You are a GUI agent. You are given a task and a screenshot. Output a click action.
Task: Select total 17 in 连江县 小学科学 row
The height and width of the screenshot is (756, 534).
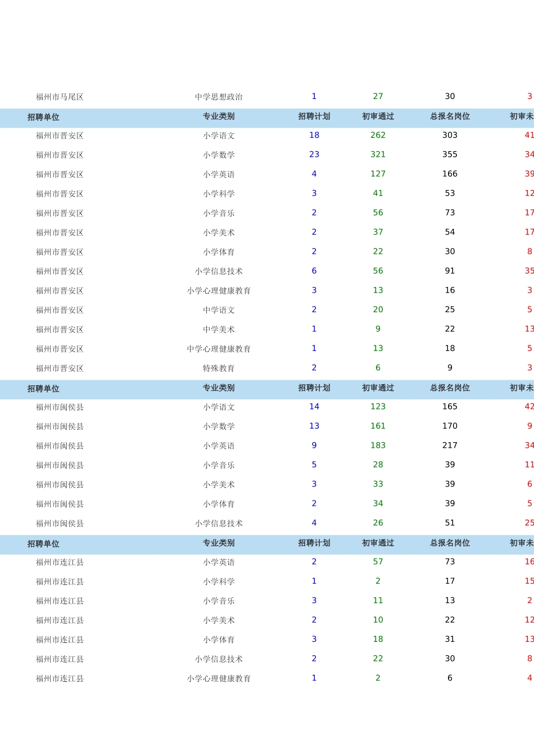click(x=450, y=582)
